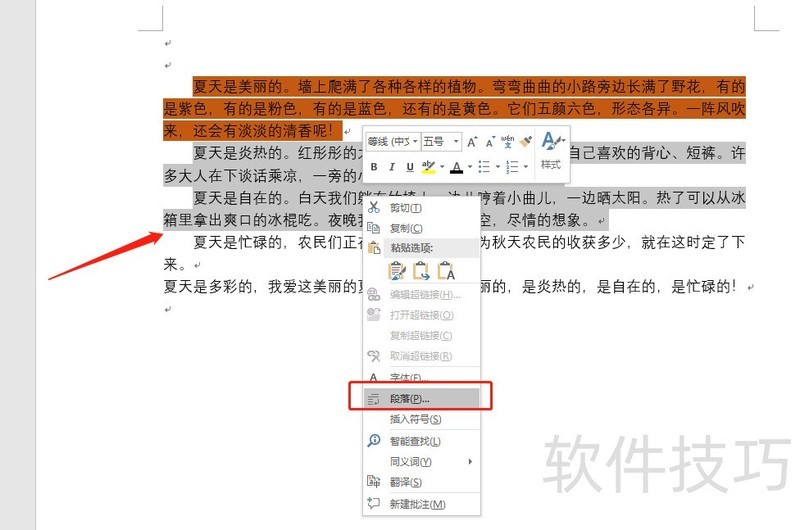800x530 pixels.
Task: Toggle underline formatting in mini toolbar
Action: click(x=410, y=167)
